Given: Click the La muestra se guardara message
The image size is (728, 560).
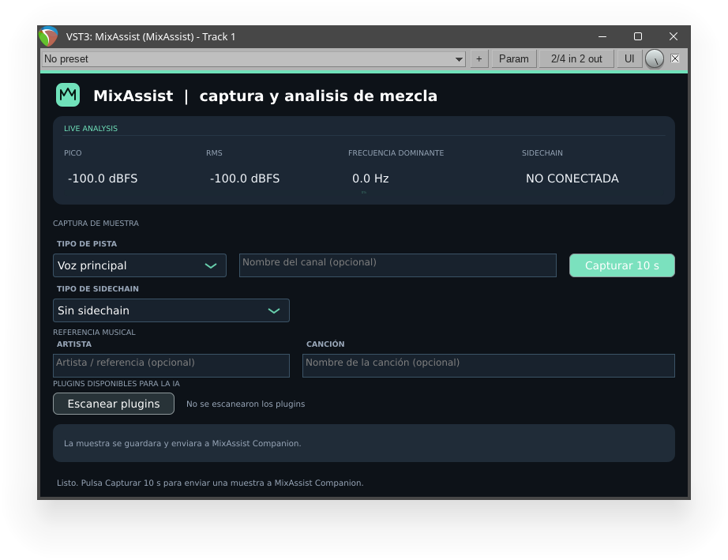Looking at the screenshot, I should point(182,443).
